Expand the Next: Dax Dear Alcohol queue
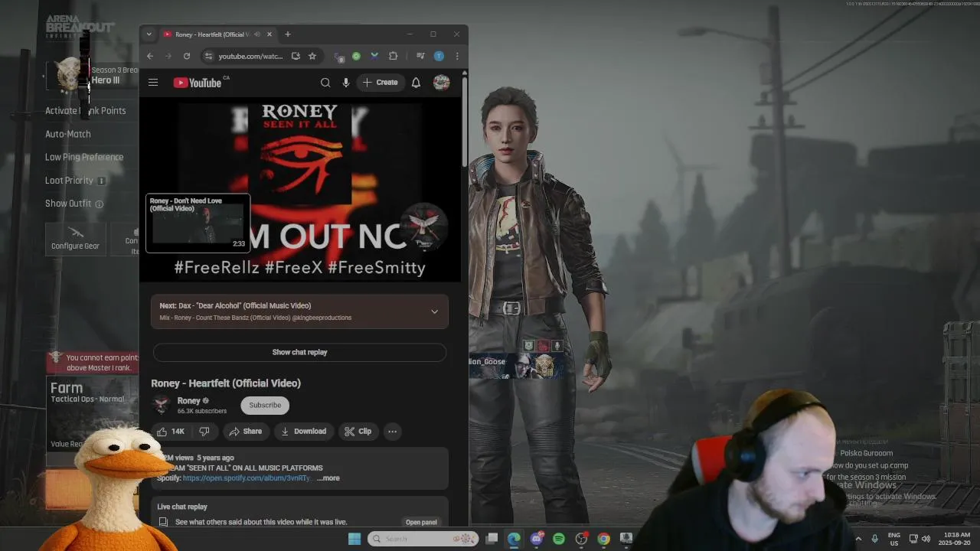Viewport: 980px width, 551px height. tap(434, 311)
